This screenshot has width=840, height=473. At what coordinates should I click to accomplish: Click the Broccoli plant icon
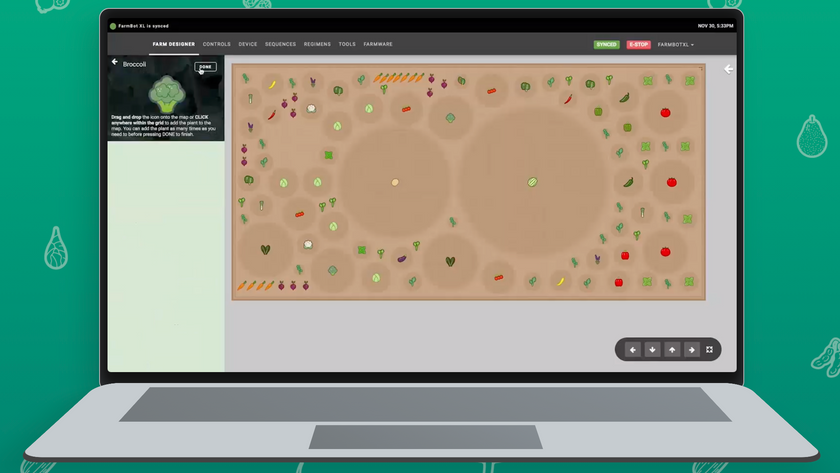166,95
